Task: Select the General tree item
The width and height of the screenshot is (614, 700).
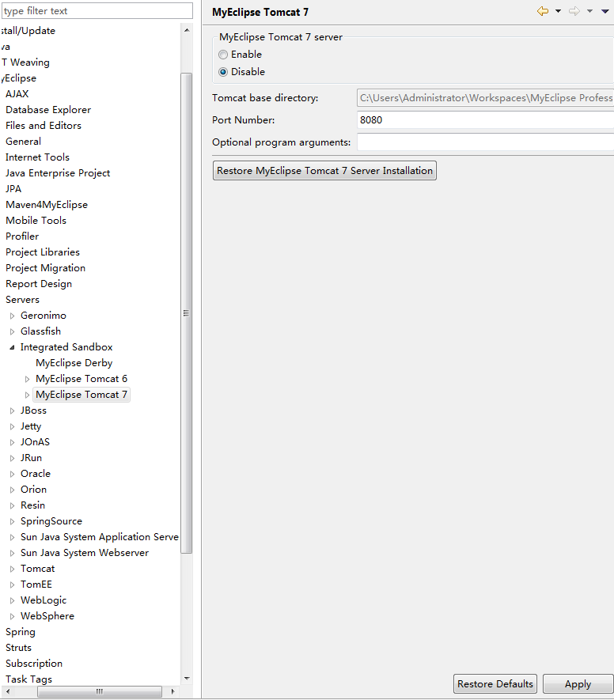Action: tap(23, 142)
